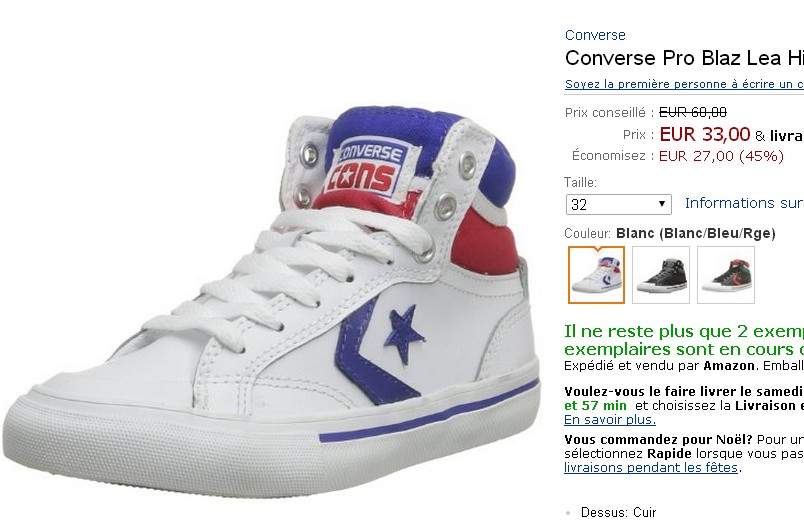The width and height of the screenshot is (804, 528).
Task: Click the 'Couleur: Blanc (Blanc/Bleu/Rge)' label
Action: coord(669,233)
